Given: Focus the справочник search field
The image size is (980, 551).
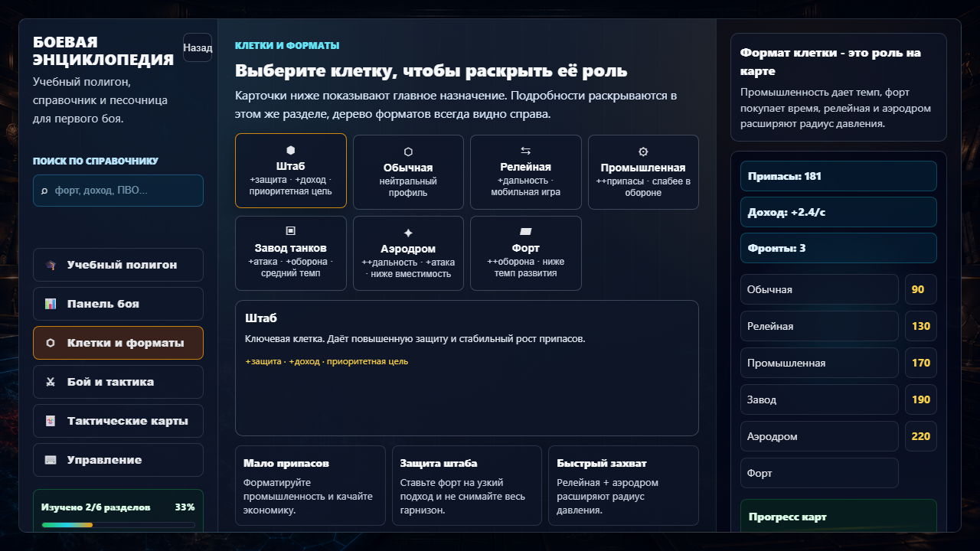Looking at the screenshot, I should 118,191.
